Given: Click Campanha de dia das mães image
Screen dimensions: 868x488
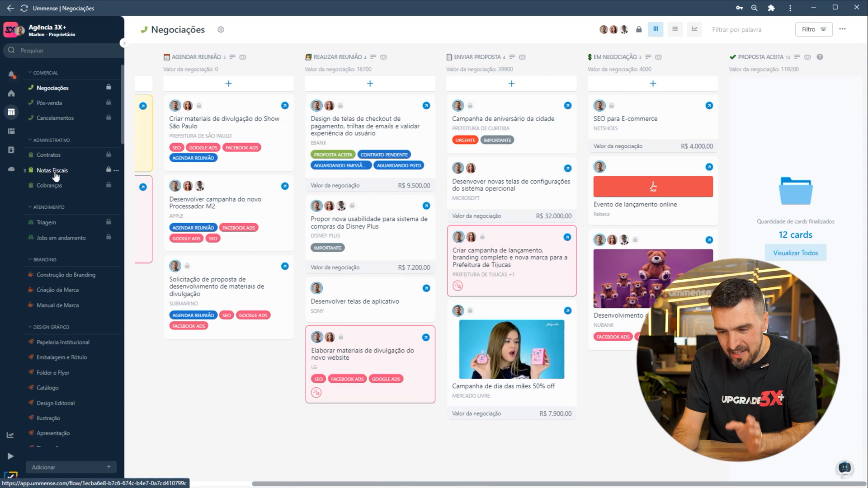Looking at the screenshot, I should tap(512, 349).
